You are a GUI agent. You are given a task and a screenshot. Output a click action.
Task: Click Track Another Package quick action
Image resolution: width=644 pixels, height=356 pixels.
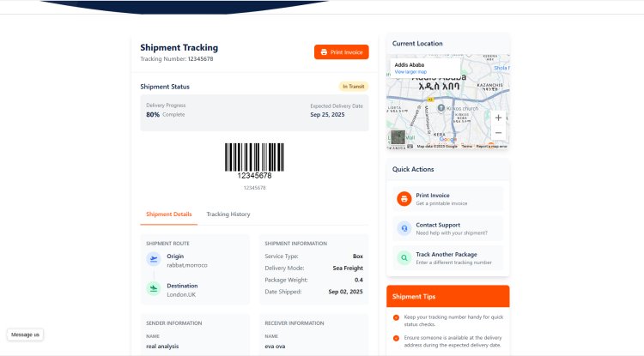point(448,258)
